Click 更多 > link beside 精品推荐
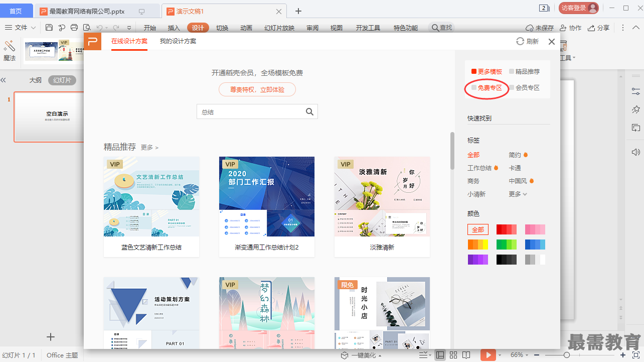 pyautogui.click(x=149, y=148)
